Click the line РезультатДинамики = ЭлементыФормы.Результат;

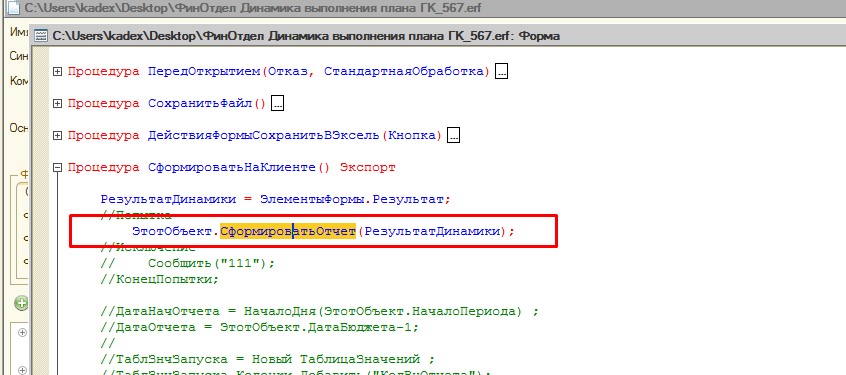click(275, 199)
